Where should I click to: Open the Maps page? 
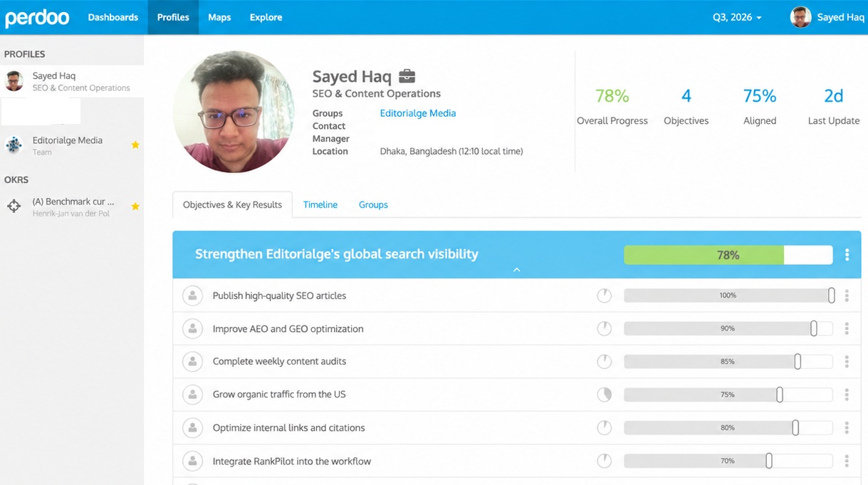coord(219,17)
